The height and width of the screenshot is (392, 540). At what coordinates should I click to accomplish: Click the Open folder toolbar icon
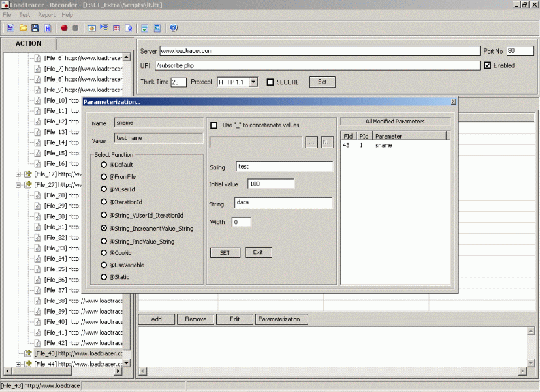pyautogui.click(x=23, y=28)
